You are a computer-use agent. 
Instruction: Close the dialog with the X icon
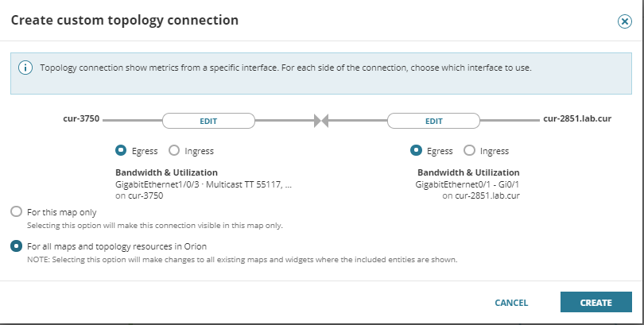pyautogui.click(x=624, y=21)
